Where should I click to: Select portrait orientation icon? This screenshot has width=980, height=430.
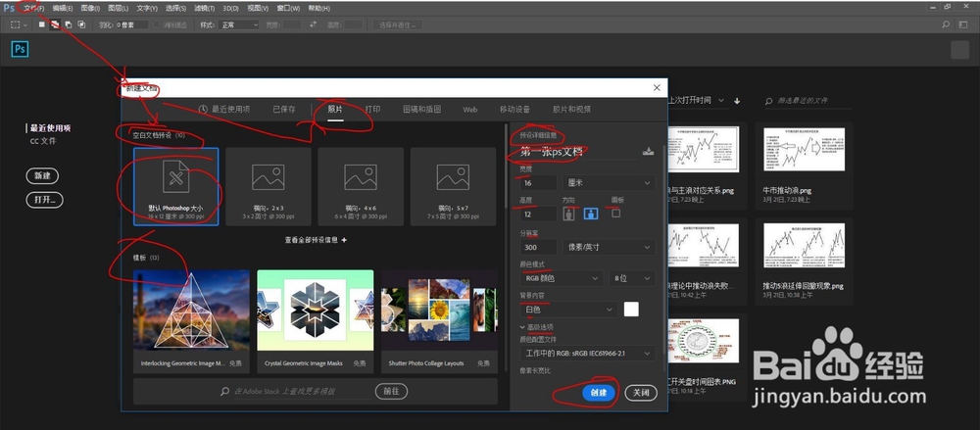[568, 214]
